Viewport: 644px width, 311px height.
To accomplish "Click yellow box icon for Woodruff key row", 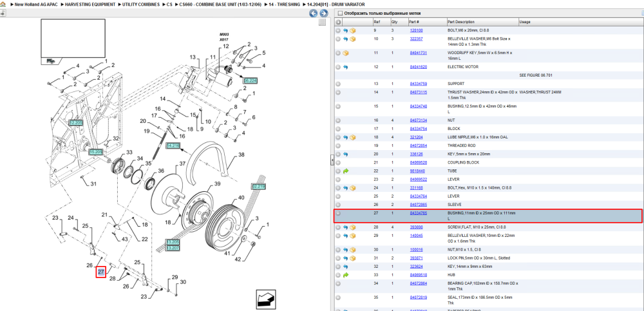I will point(345,53).
